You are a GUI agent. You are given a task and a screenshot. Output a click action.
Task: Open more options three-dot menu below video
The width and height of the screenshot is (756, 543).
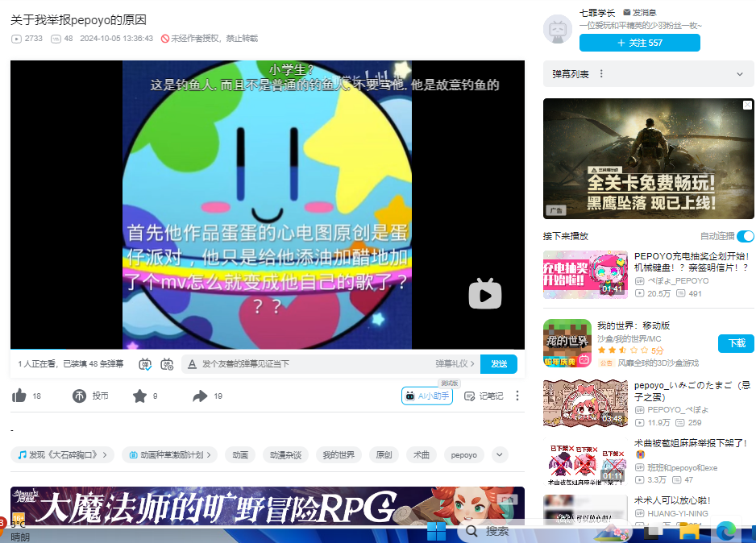click(x=517, y=396)
